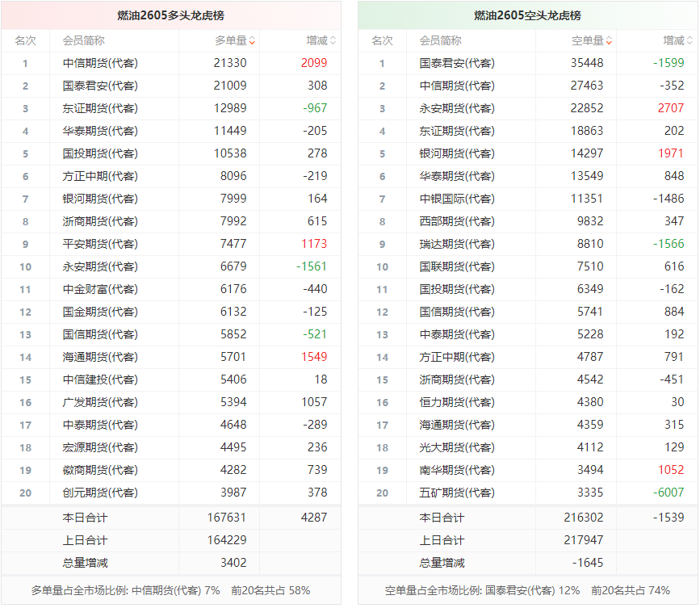Image resolution: width=700 pixels, height=608 pixels.
Task: Select 国联期货(代客) row name
Action: 457,266
